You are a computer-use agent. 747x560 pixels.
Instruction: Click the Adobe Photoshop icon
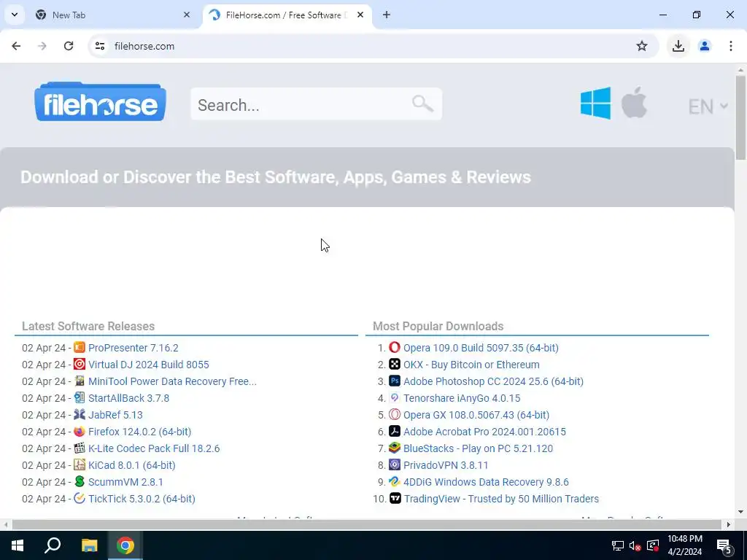(x=395, y=381)
